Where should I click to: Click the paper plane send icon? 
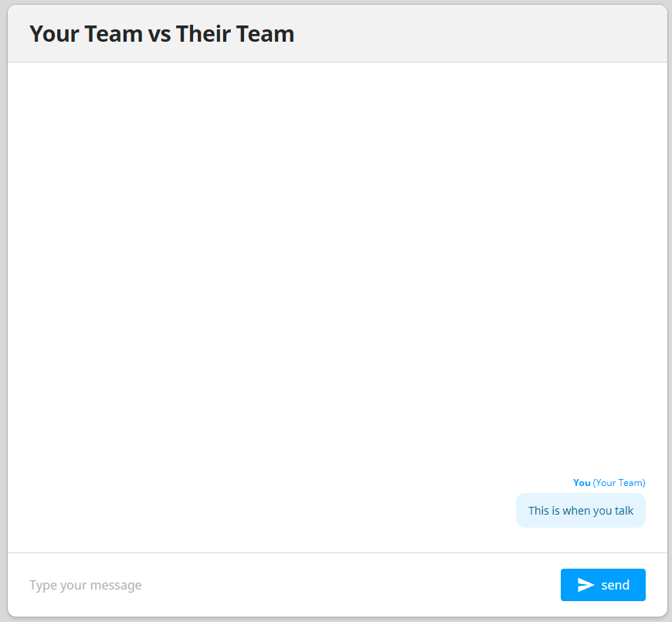(585, 585)
